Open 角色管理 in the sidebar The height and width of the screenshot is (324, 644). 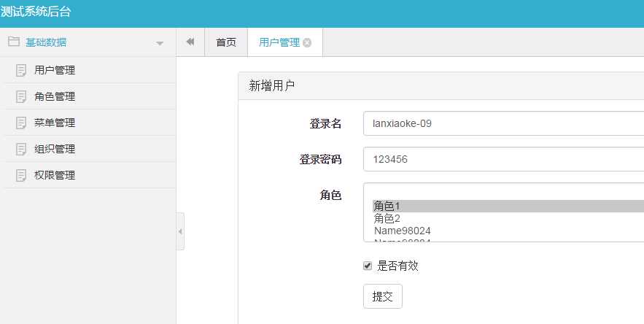(55, 96)
